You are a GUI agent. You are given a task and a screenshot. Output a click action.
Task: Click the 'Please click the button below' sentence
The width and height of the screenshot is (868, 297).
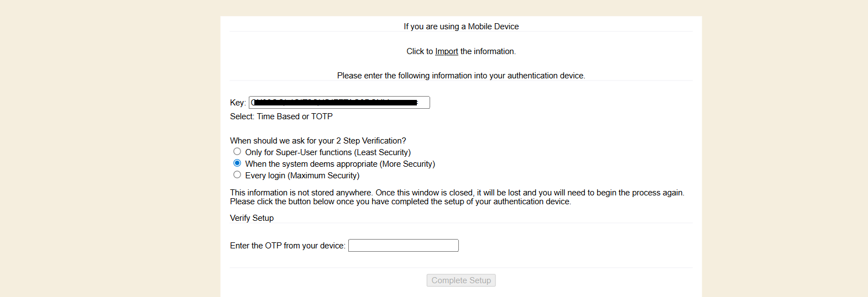(x=400, y=201)
